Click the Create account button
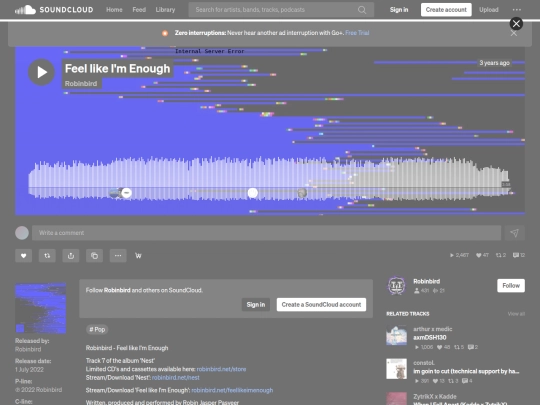Screen dimensions: 540x405 (x=446, y=10)
